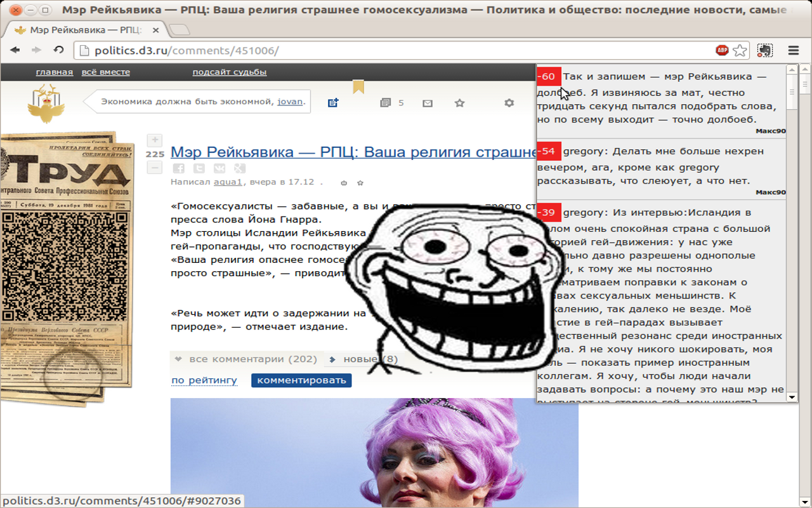Open the post title Мэр Рейкьявика link
The height and width of the screenshot is (508, 812).
[x=353, y=152]
